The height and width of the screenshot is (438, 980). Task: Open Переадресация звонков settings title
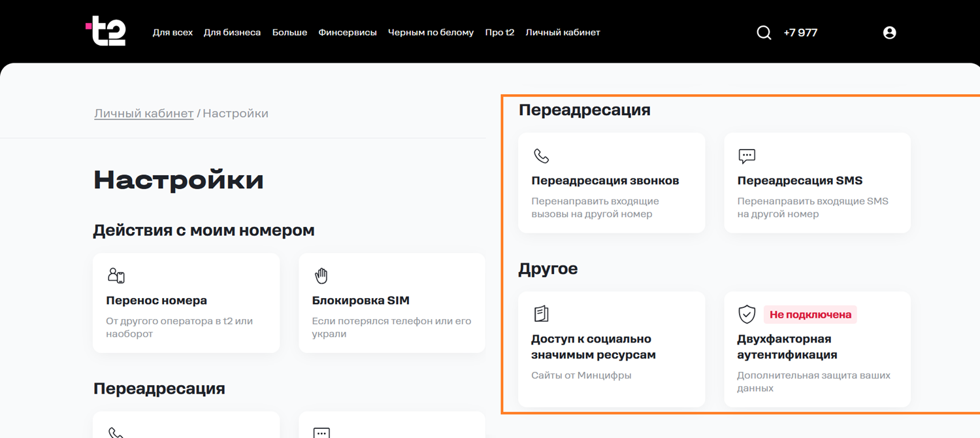605,180
